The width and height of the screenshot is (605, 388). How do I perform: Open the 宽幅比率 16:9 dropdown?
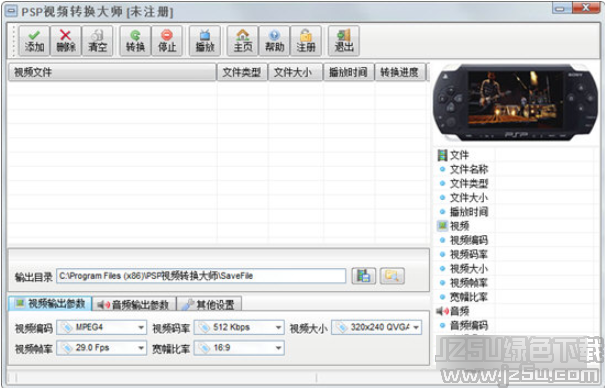click(239, 348)
